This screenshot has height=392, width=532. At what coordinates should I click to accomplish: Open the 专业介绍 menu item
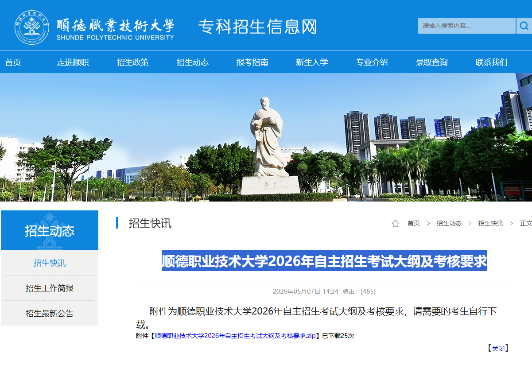pos(372,62)
